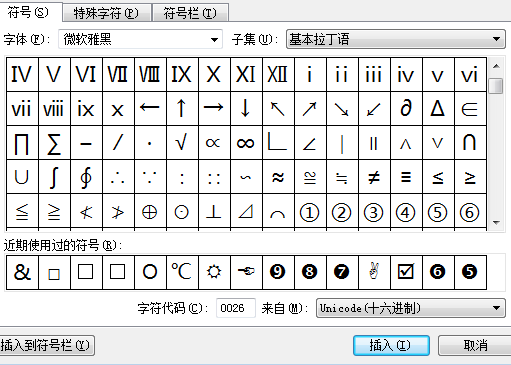Pick recently used circle O symbol
The height and width of the screenshot is (365, 511).
click(x=150, y=272)
